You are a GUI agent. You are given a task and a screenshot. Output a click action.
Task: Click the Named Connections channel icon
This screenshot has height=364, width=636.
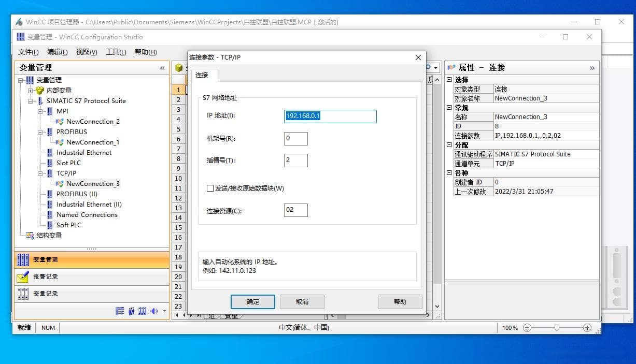tap(50, 214)
